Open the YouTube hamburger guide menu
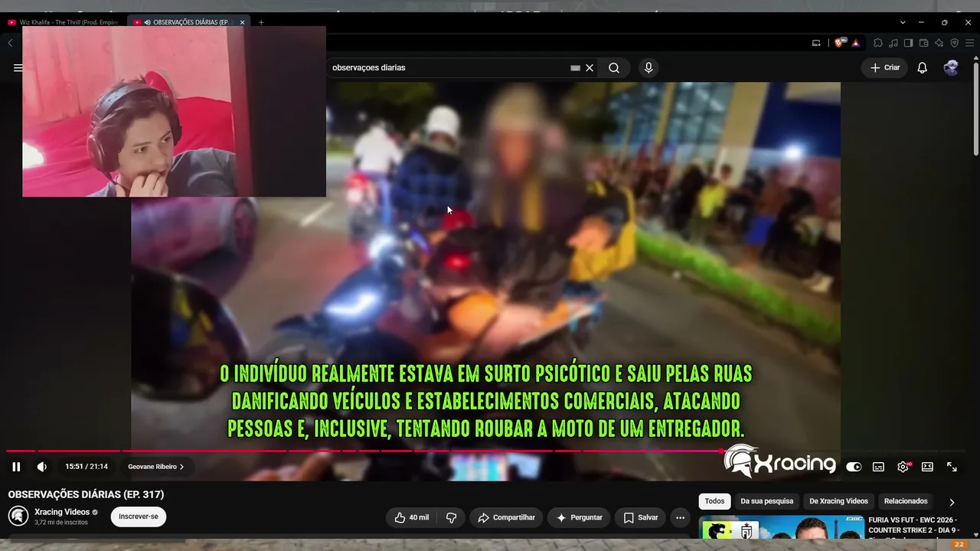980x551 pixels. pos(18,67)
